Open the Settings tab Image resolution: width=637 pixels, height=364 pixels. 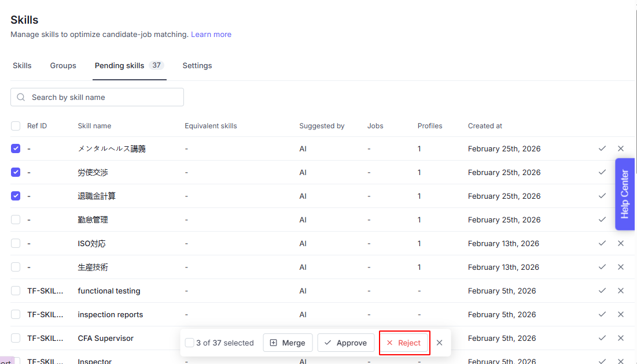[x=197, y=66]
